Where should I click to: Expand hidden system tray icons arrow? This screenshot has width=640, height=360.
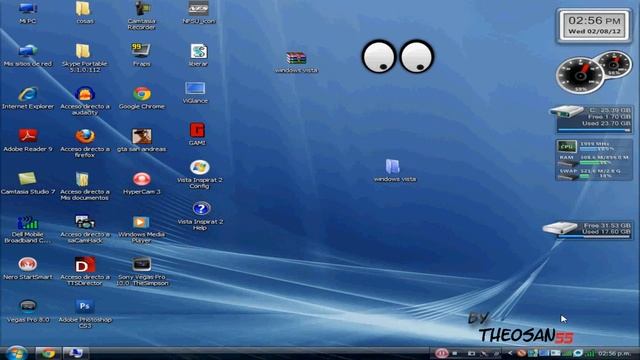[x=510, y=353]
